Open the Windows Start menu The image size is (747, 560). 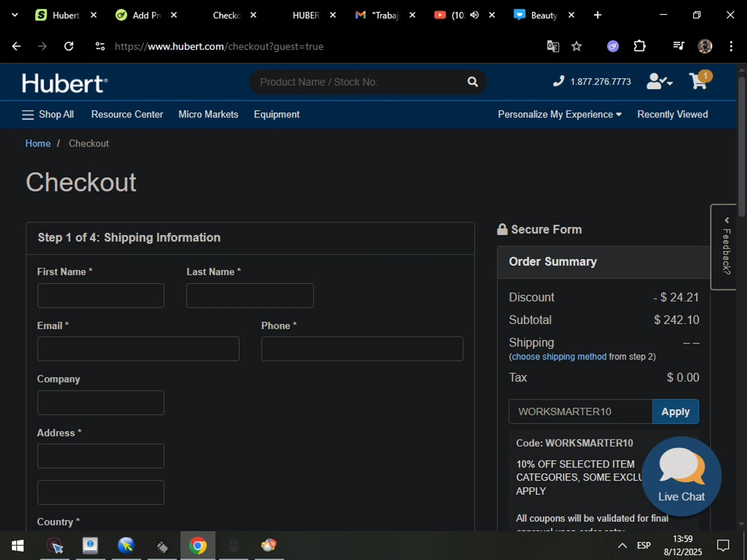17,546
